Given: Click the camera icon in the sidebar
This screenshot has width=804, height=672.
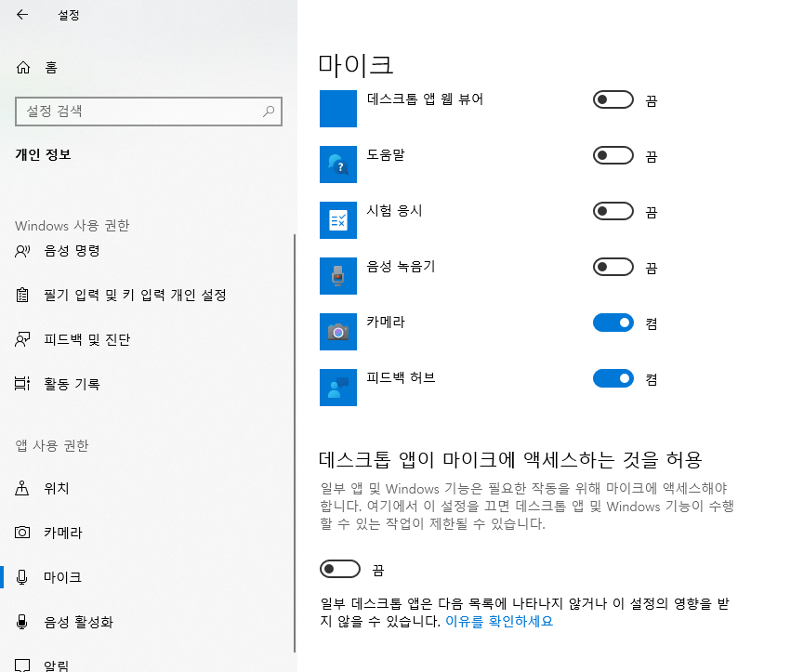Looking at the screenshot, I should 22,533.
